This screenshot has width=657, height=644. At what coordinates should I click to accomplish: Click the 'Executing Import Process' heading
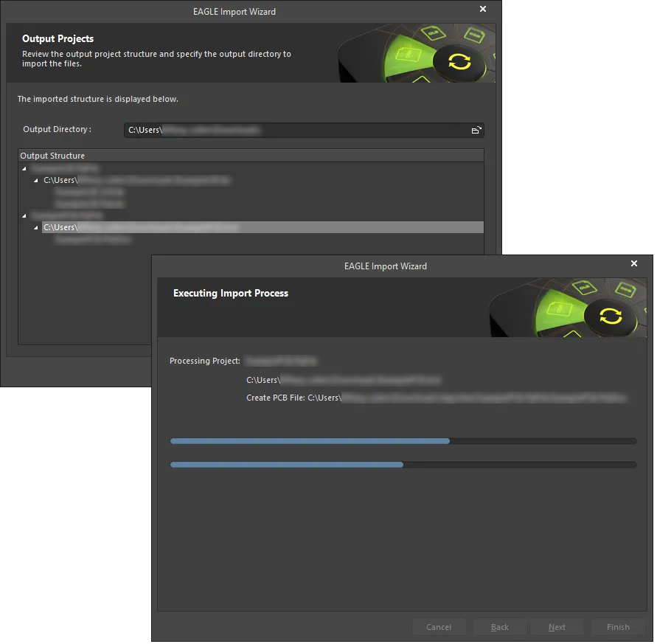tap(231, 293)
